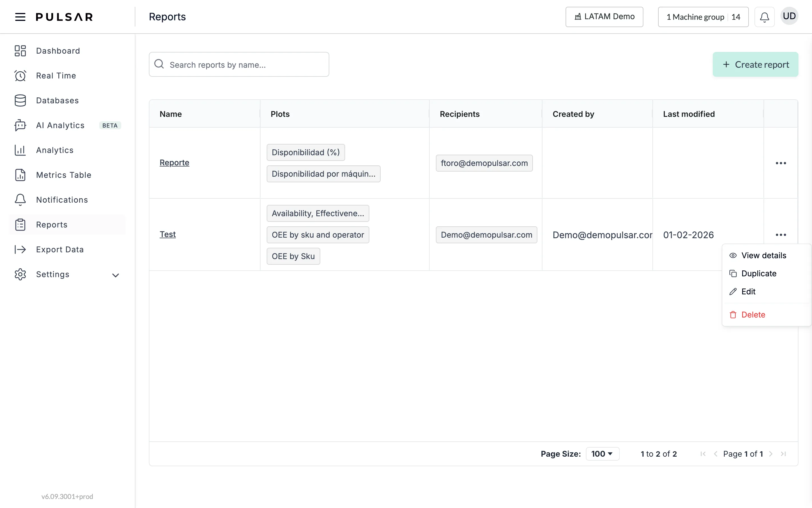812x508 pixels.
Task: Click the next page arrow in pagination
Action: pos(771,454)
